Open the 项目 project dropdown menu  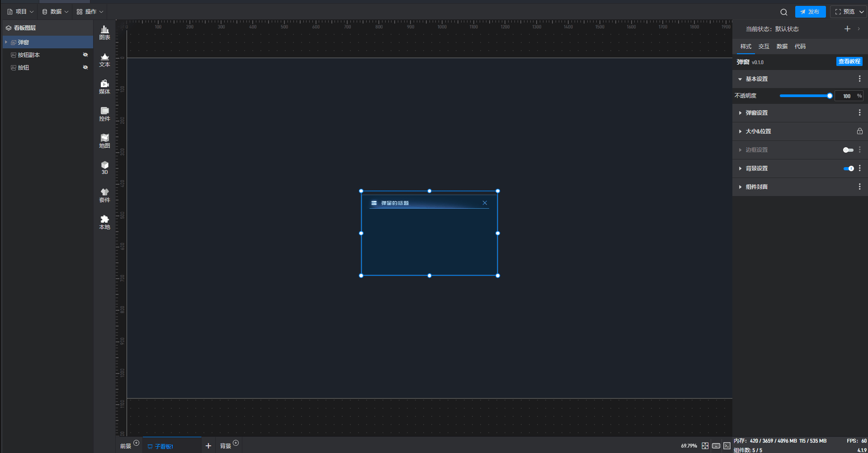coord(21,12)
